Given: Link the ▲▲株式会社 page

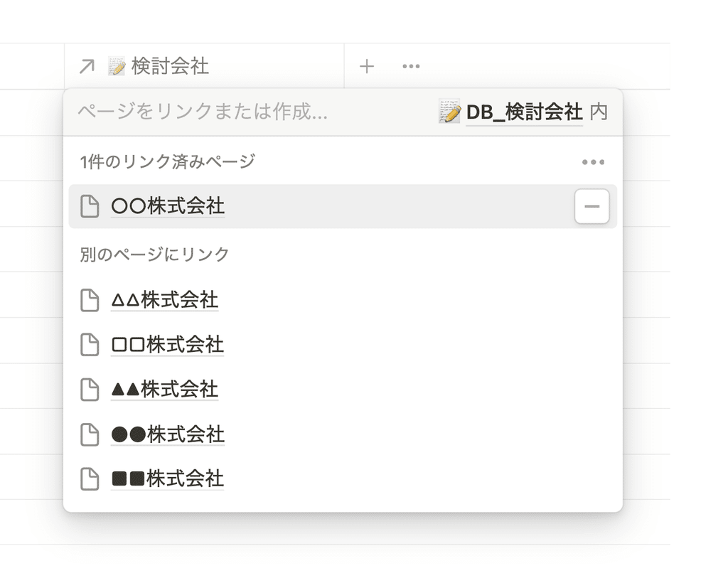Looking at the screenshot, I should tap(164, 389).
